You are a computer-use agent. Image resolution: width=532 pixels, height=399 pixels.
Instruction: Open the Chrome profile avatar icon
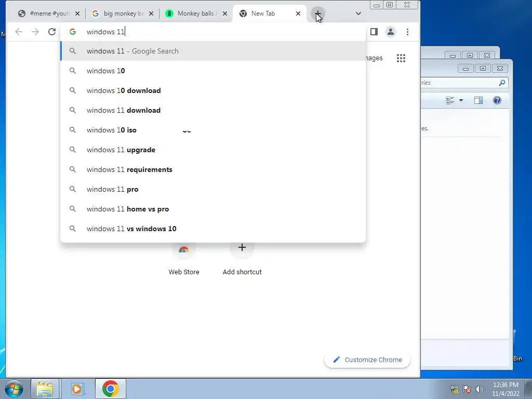pyautogui.click(x=391, y=32)
